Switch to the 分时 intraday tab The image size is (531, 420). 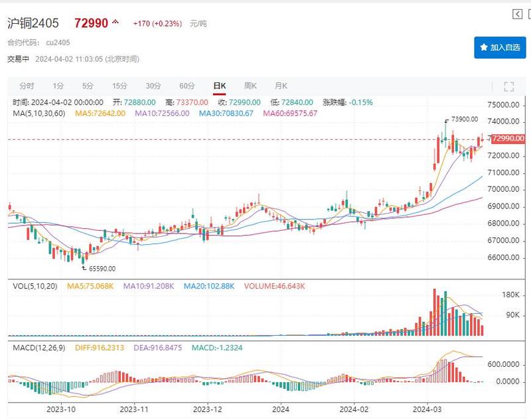(x=27, y=86)
